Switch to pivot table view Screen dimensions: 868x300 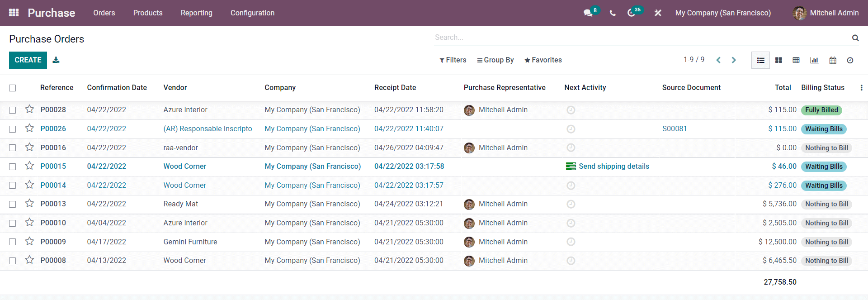pyautogui.click(x=796, y=60)
